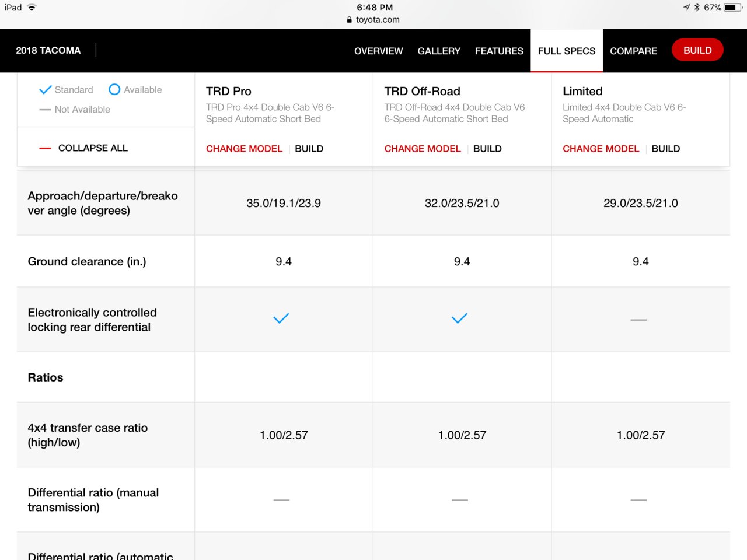Click the Limited model description text
Screen dimensions: 747x560
point(624,113)
